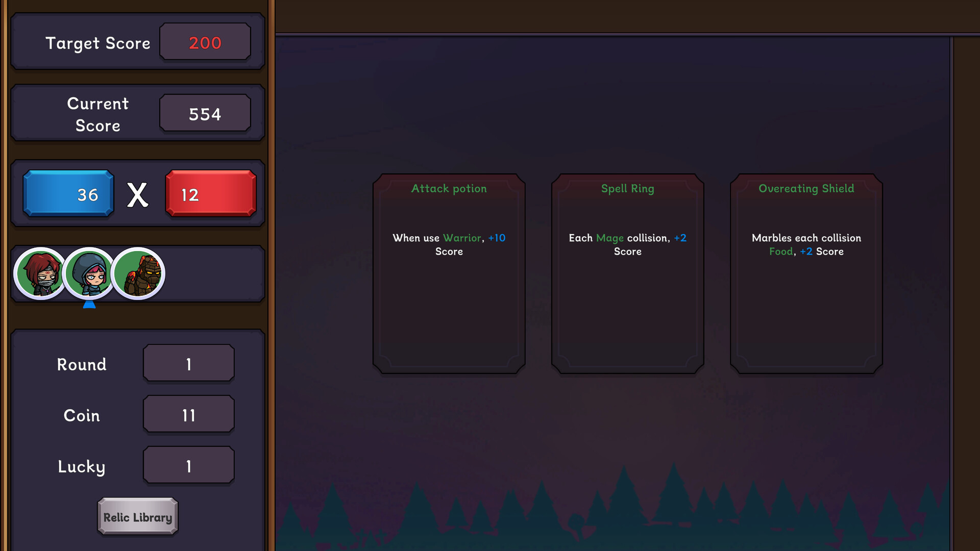Click the red multiplier value badge
Image resolution: width=980 pixels, height=551 pixels.
coord(209,194)
